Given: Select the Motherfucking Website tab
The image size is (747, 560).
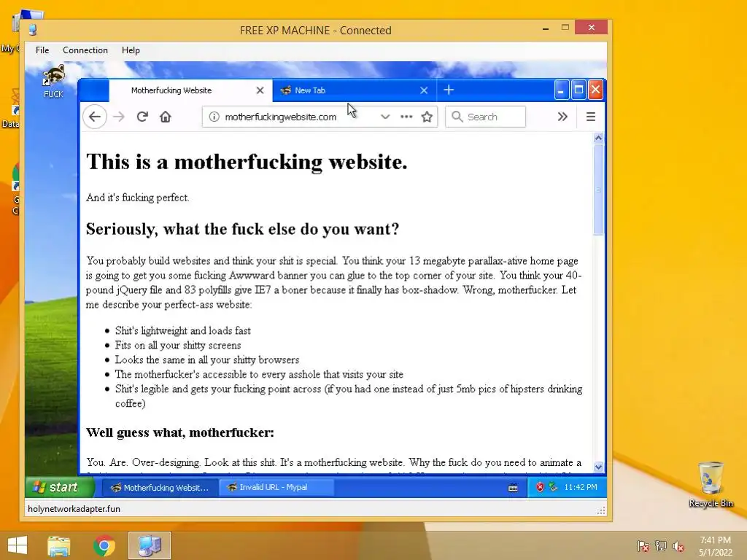Looking at the screenshot, I should pos(190,90).
